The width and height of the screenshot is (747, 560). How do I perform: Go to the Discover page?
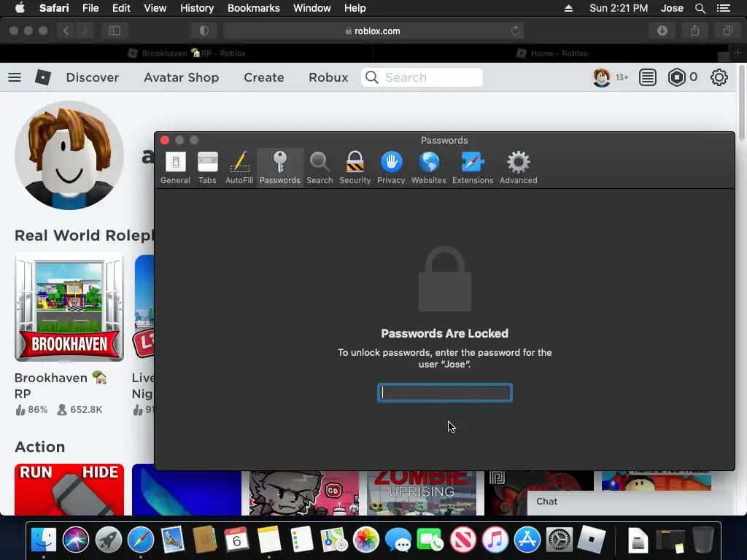pos(93,77)
